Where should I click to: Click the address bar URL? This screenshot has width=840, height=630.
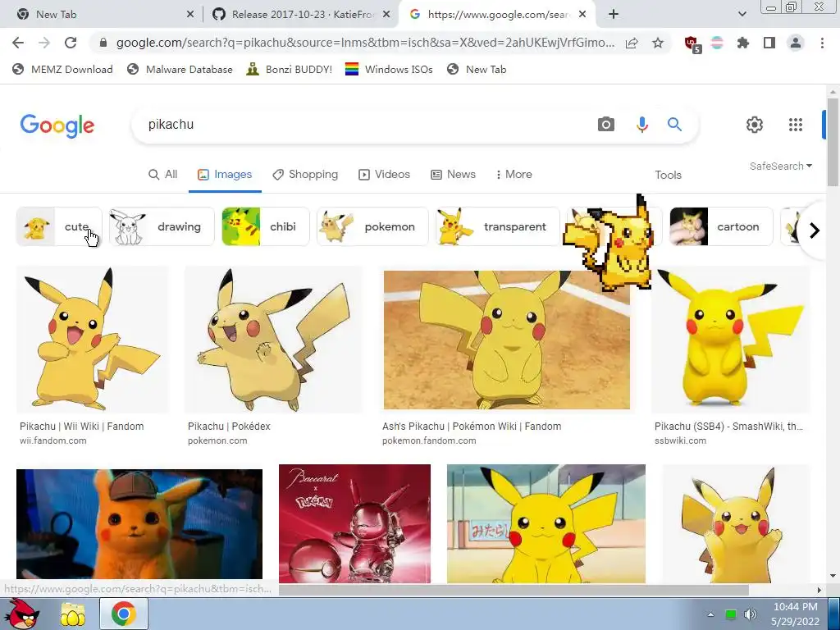coord(365,43)
